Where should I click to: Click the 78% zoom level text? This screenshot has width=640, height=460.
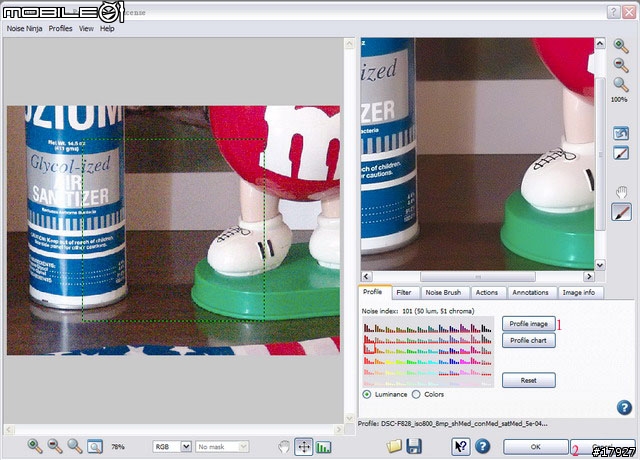point(118,447)
